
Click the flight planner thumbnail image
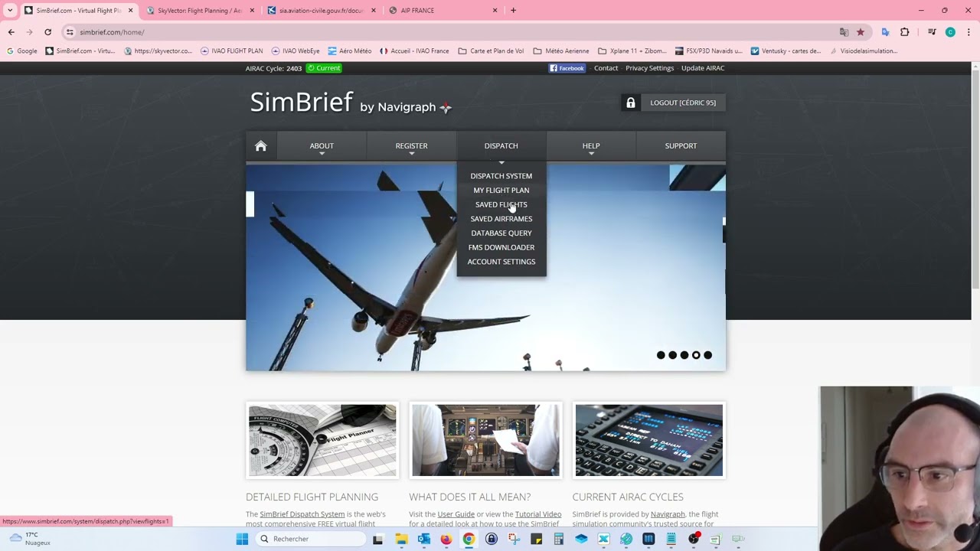pos(322,441)
